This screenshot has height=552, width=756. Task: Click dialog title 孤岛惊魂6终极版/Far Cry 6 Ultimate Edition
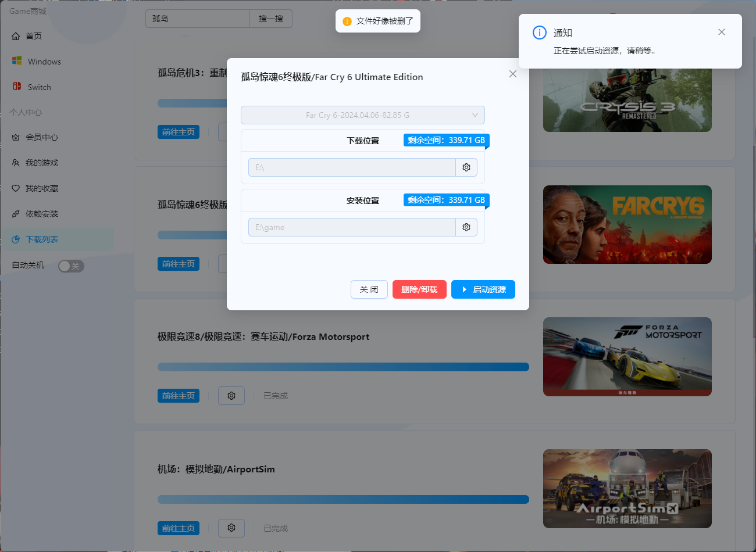point(332,77)
